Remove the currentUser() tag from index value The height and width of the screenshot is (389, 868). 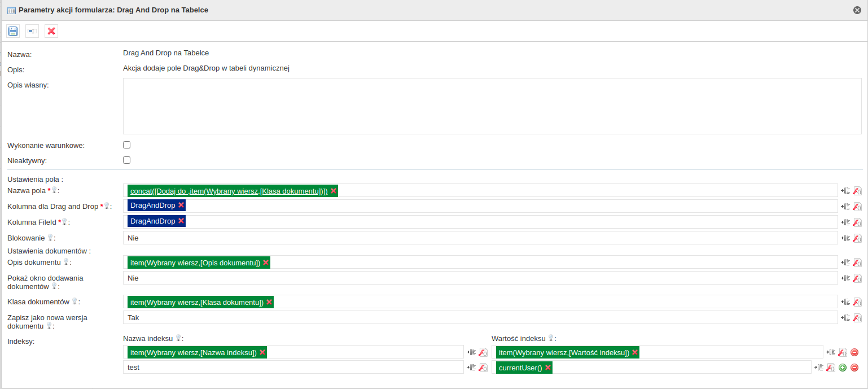(547, 368)
